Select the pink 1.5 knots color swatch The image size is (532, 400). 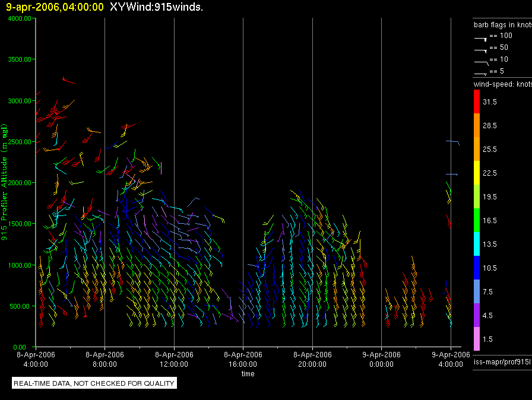point(476,339)
